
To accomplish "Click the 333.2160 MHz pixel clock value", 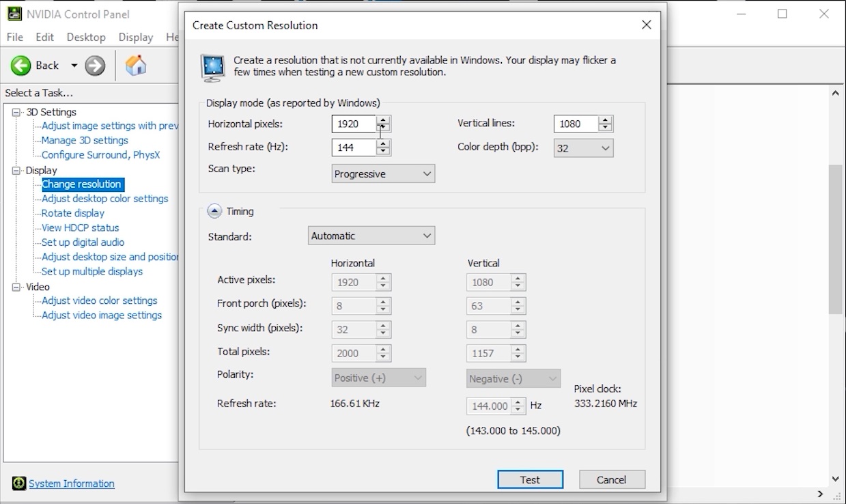I will pos(606,404).
